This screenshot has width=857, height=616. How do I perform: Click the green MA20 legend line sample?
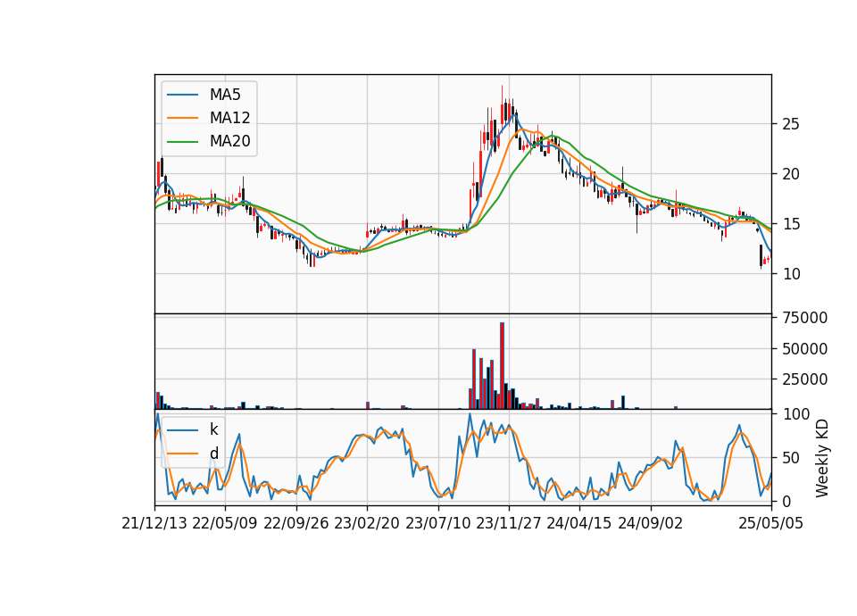point(182,142)
